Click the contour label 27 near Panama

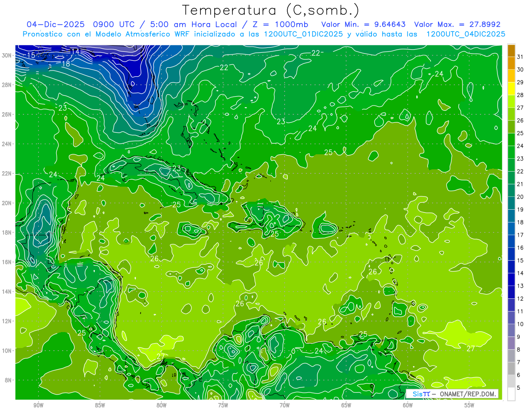[160, 356]
